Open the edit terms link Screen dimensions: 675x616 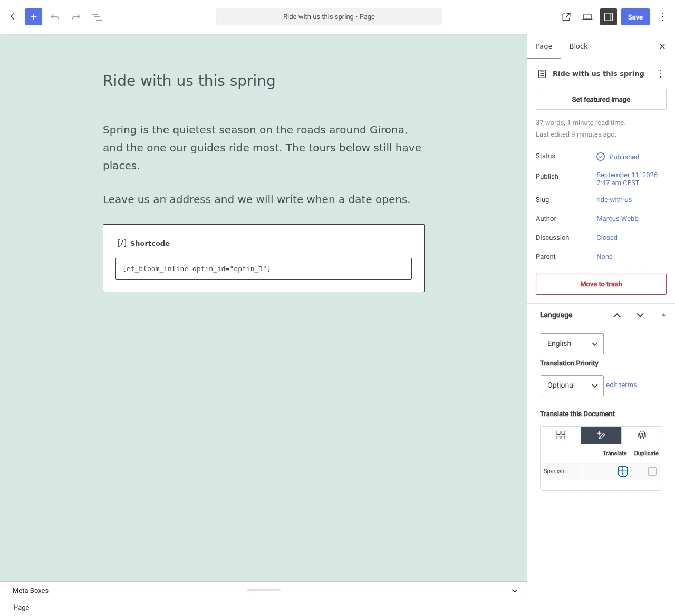tap(621, 385)
